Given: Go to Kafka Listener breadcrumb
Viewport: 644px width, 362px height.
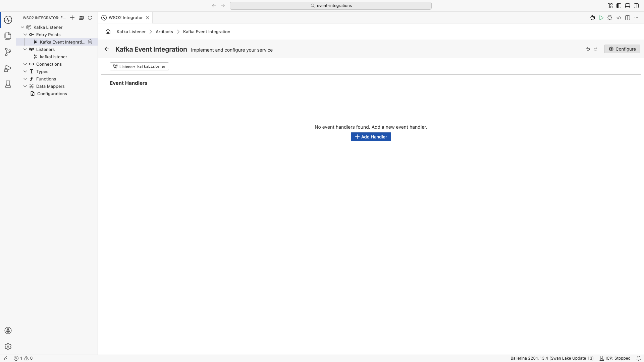Looking at the screenshot, I should (x=131, y=32).
